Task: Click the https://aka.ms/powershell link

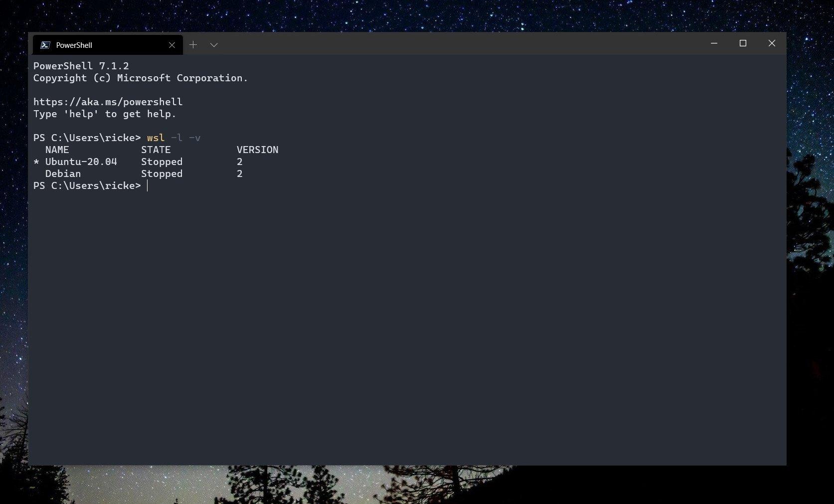Action: coord(108,102)
